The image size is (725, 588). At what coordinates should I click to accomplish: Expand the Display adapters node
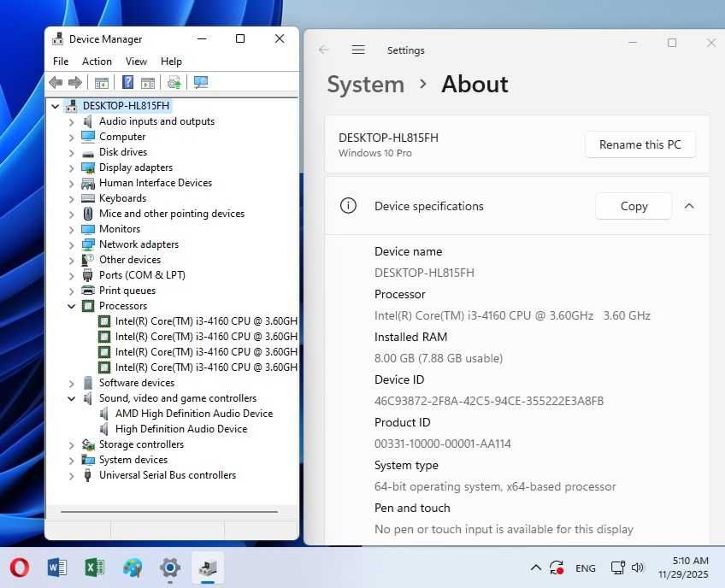[72, 168]
